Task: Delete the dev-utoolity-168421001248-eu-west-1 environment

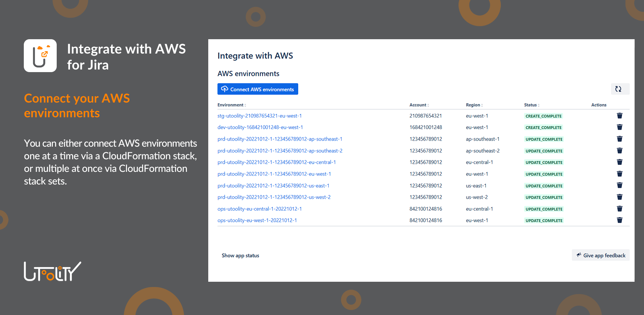Action: tap(619, 127)
